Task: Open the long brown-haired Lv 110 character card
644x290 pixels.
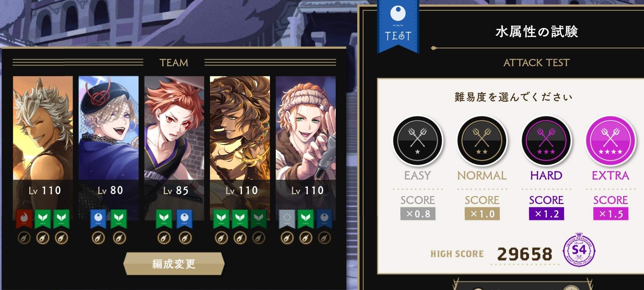Action: pos(240,148)
